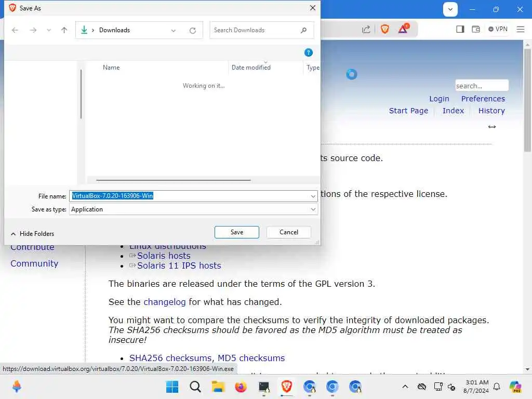Click the width toggle double-arrow icon
532x399 pixels.
(x=491, y=127)
